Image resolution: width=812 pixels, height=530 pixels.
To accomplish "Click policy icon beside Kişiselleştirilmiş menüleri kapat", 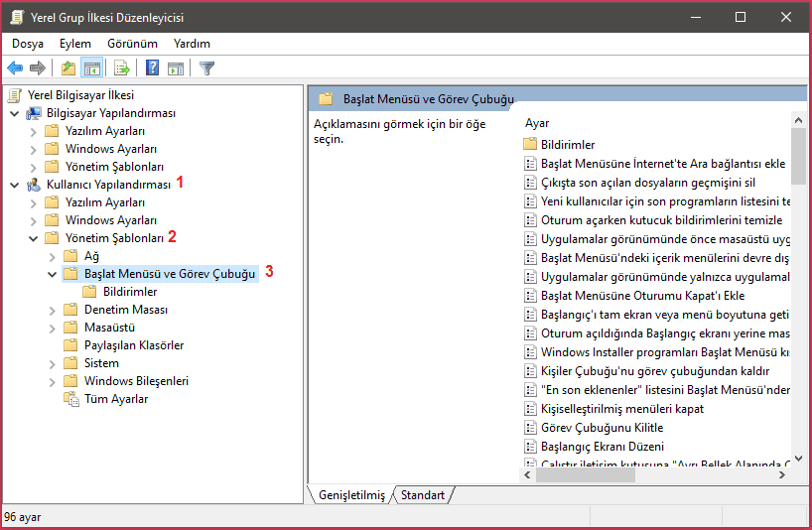I will [x=530, y=409].
